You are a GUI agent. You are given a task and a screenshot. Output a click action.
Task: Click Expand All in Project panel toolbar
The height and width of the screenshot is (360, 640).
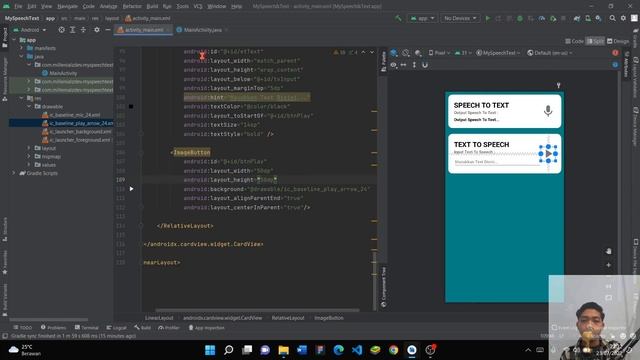click(x=72, y=30)
